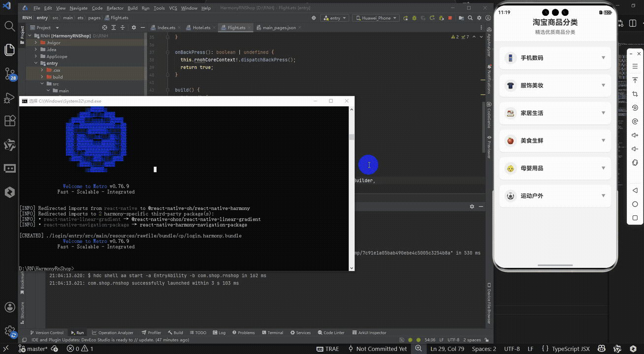Open the File menu

[x=37, y=8]
